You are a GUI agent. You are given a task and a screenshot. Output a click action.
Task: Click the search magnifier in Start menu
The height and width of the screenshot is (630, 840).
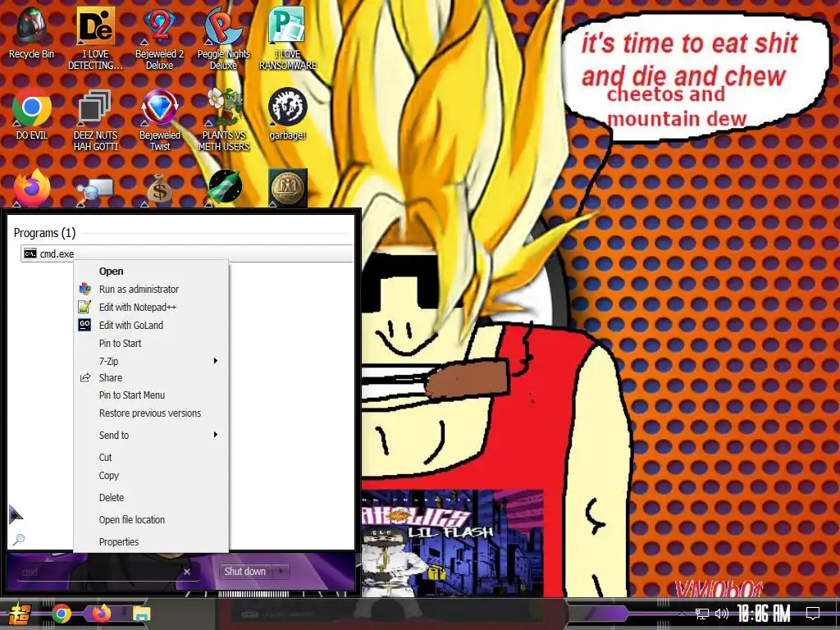pyautogui.click(x=19, y=539)
